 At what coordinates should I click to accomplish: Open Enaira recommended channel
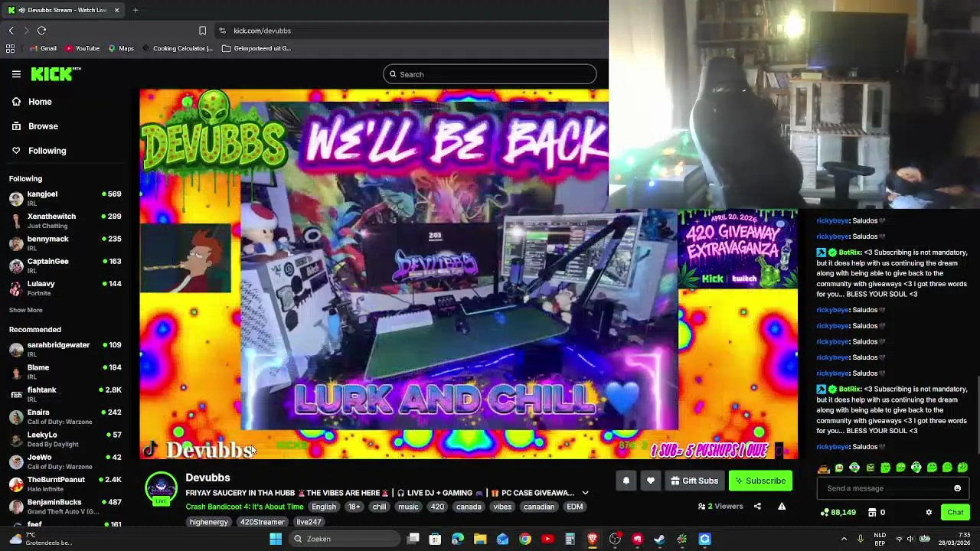[65, 416]
